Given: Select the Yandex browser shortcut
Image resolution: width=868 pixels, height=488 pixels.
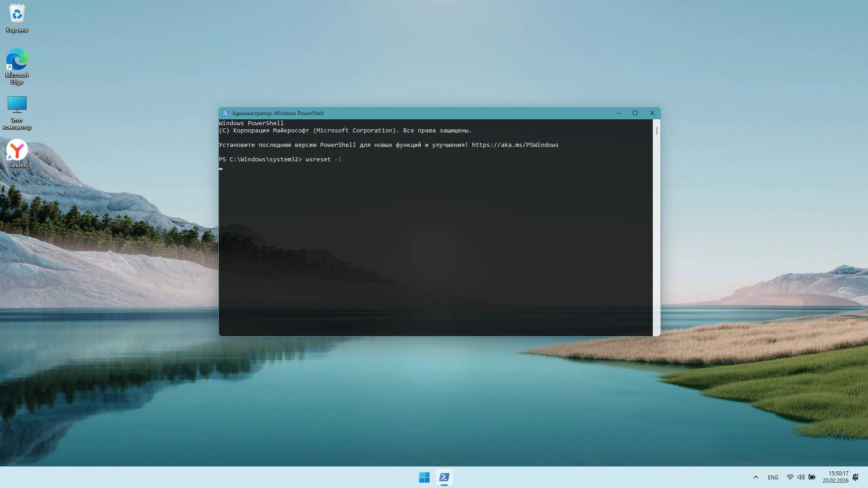Looking at the screenshot, I should (x=17, y=153).
